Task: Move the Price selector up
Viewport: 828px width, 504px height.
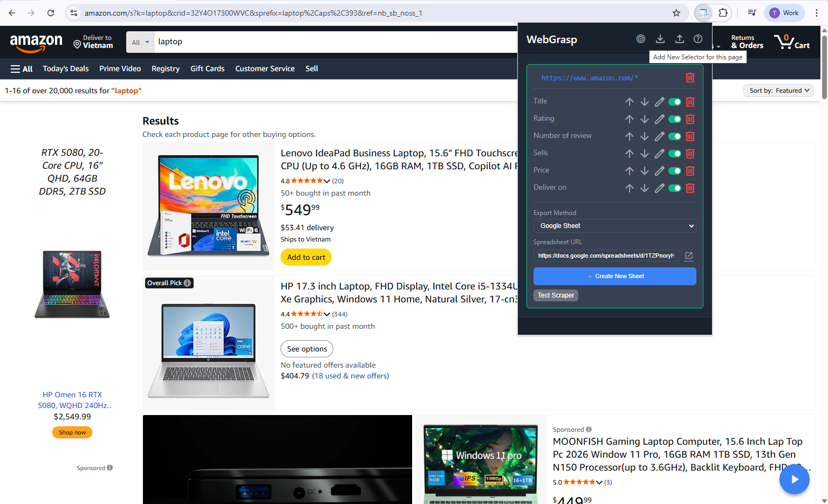Action: (629, 171)
